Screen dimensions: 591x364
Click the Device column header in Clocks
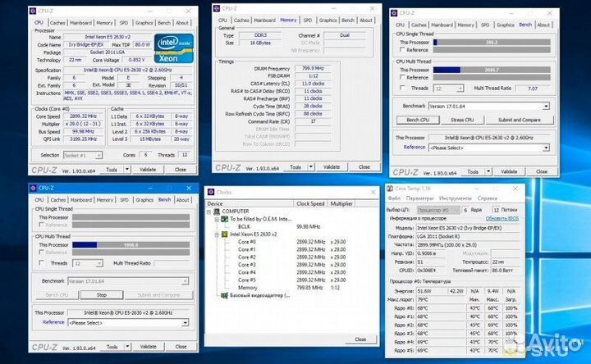tap(250, 203)
